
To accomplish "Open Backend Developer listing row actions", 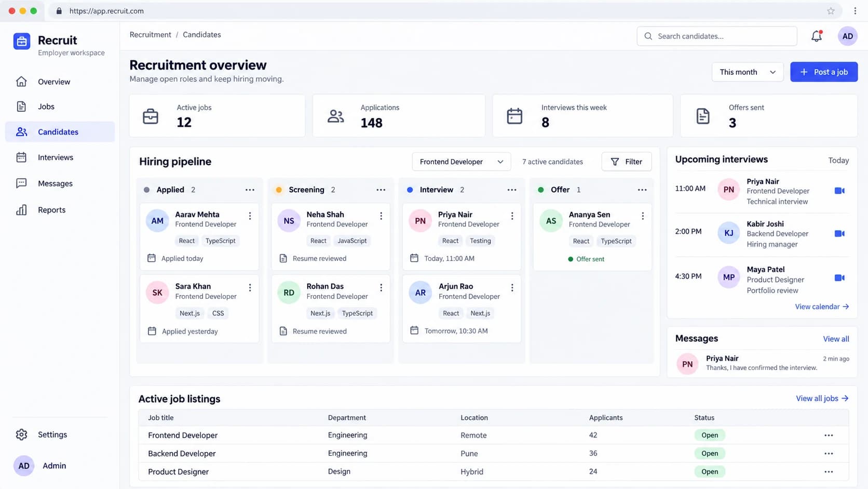I will pyautogui.click(x=829, y=453).
